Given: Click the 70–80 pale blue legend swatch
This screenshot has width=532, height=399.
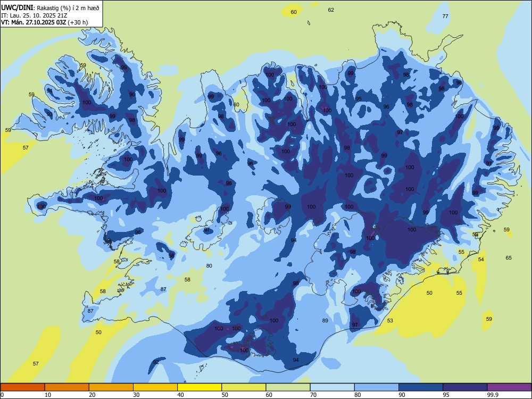Looking at the screenshot, I should (x=332, y=387).
